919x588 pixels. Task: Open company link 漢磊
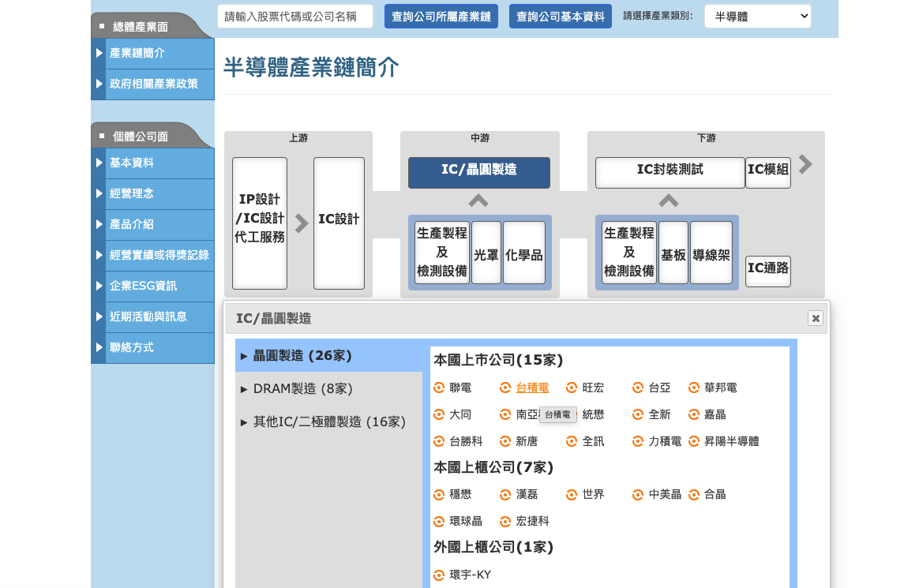[527, 495]
